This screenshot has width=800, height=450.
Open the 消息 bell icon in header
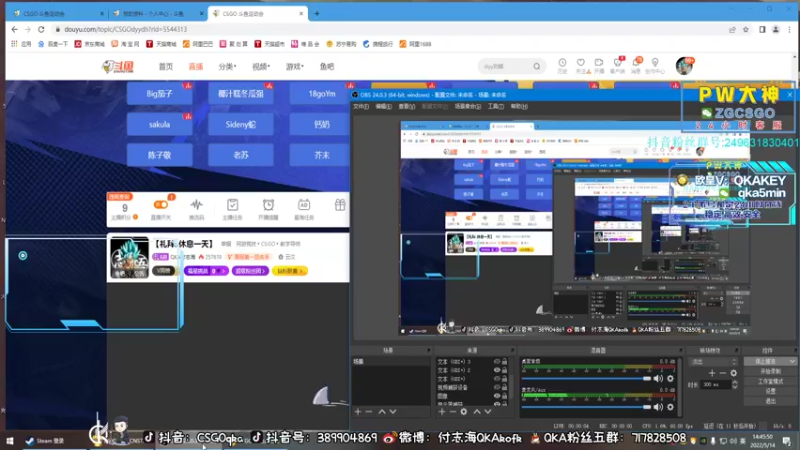click(636, 63)
